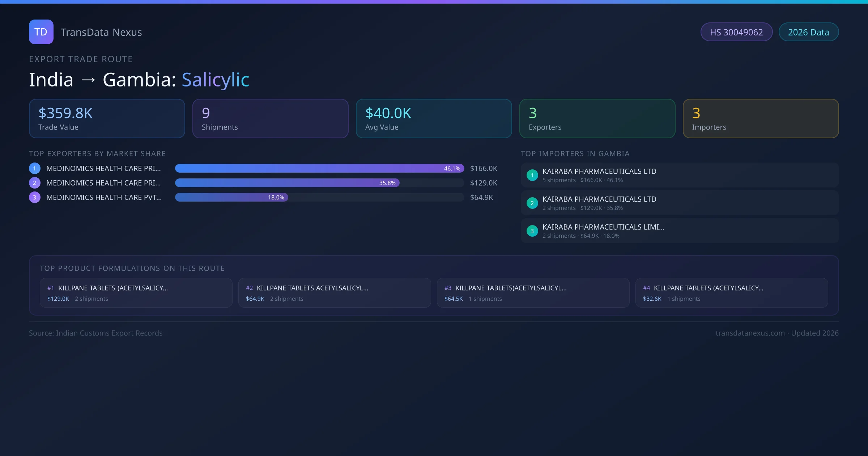This screenshot has width=868, height=456.
Task: Click the rank 3 exporter badge
Action: (35, 197)
